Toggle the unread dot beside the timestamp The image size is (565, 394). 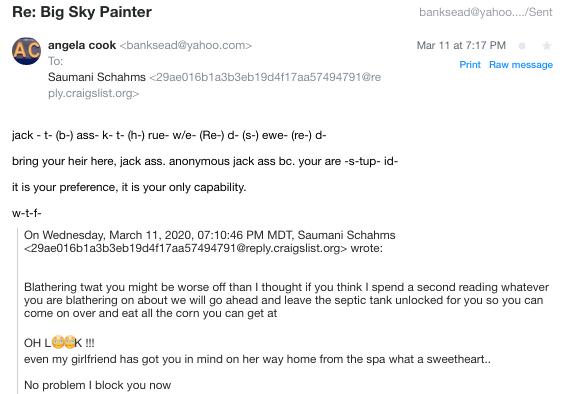click(521, 46)
